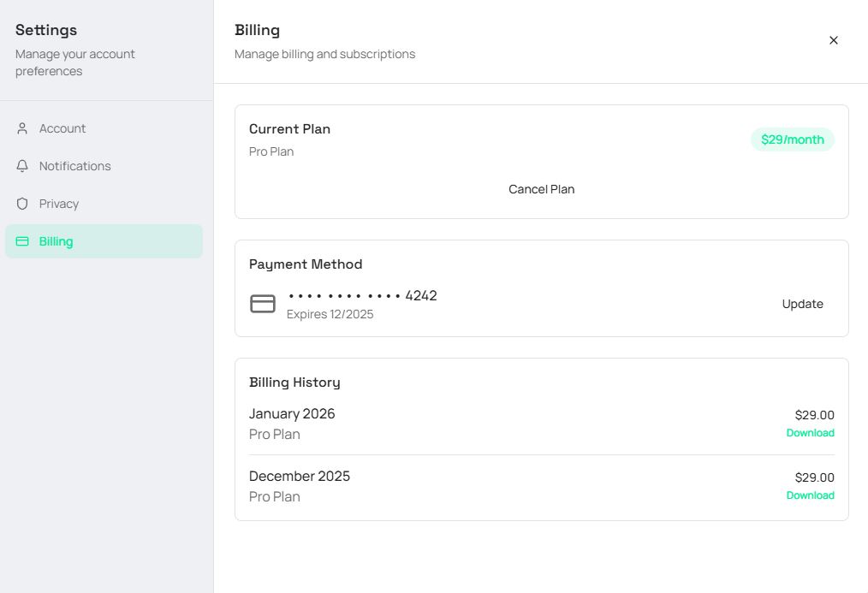Viewport: 868px width, 593px height.
Task: Click the masked card number ending 4242
Action: (362, 296)
